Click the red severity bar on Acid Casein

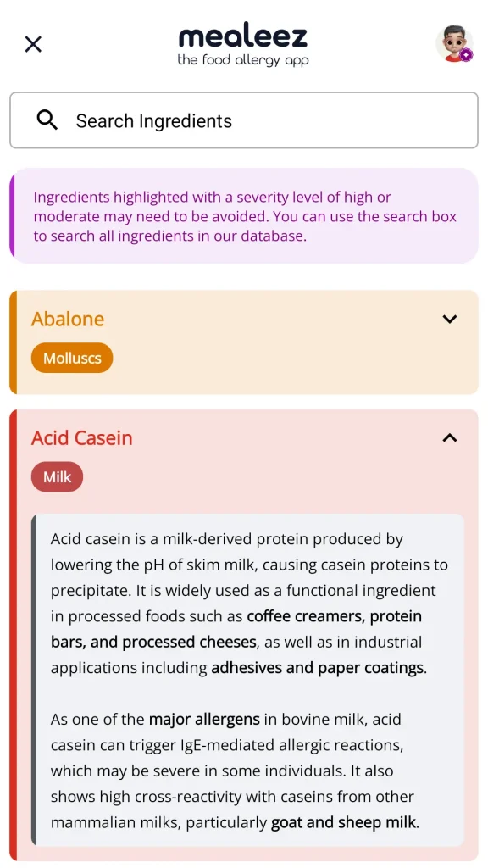coord(14,635)
